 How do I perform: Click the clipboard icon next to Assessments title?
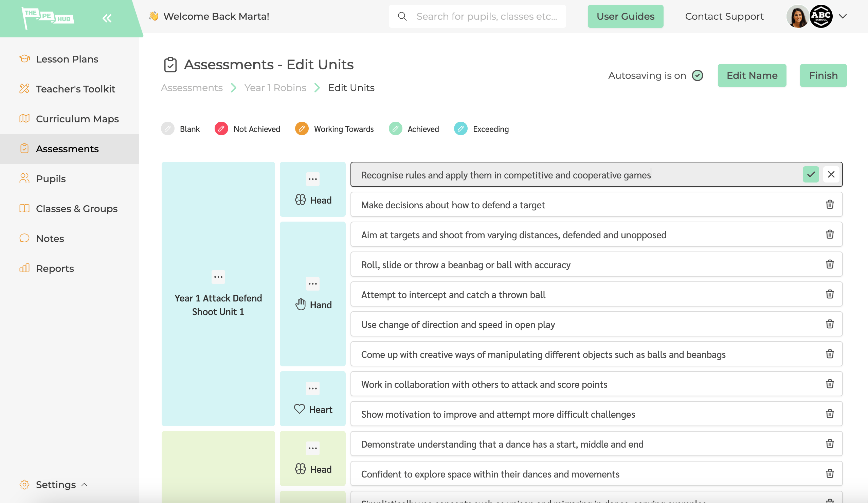pyautogui.click(x=170, y=65)
